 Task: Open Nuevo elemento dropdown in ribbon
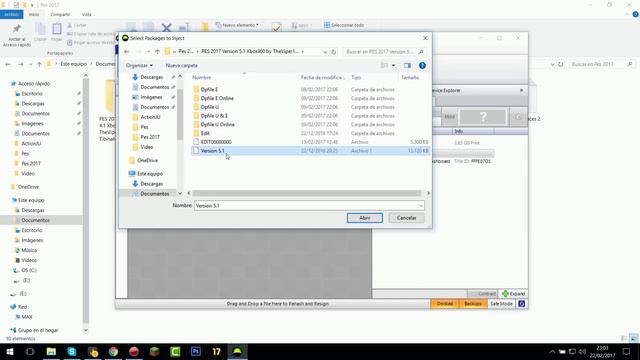237,25
